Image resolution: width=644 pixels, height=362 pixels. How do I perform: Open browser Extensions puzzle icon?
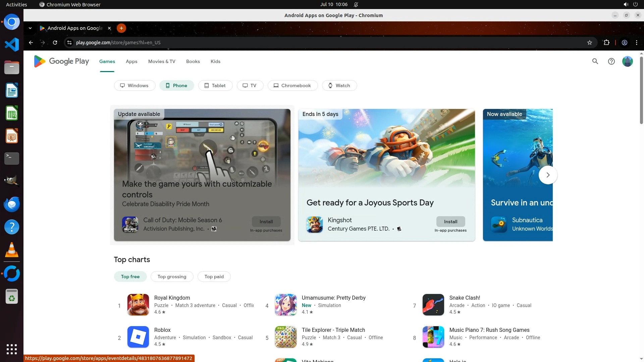click(x=606, y=43)
